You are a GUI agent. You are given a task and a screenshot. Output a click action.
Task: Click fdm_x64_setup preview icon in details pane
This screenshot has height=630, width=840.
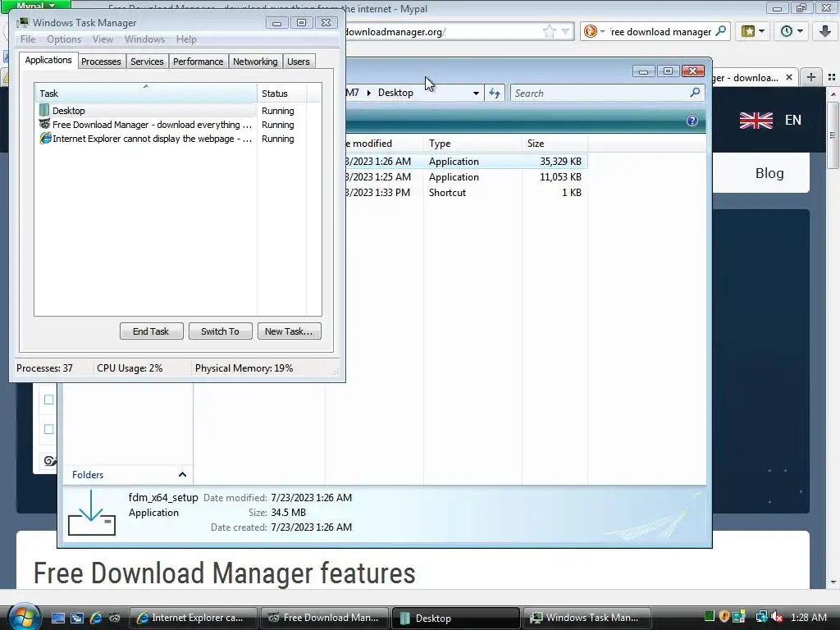[92, 514]
